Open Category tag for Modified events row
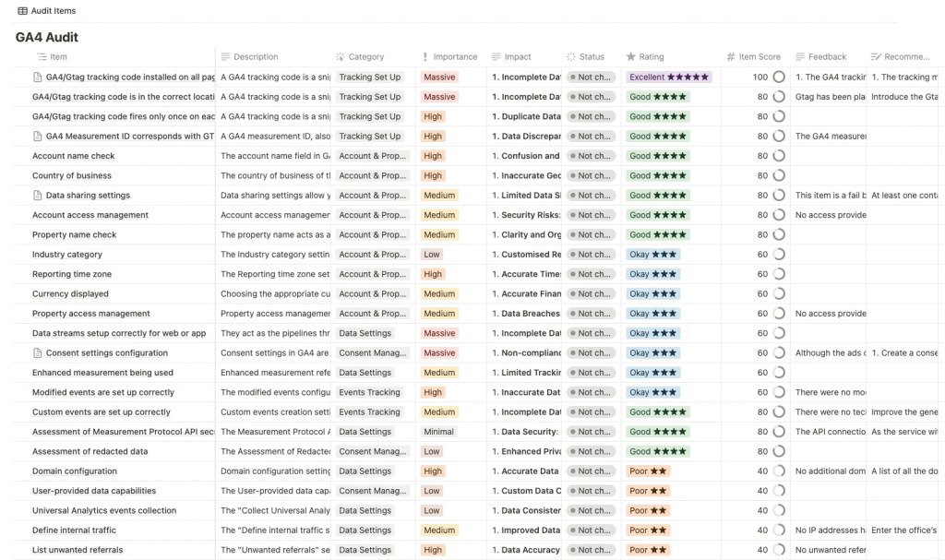Image resolution: width=945 pixels, height=560 pixels. (369, 392)
